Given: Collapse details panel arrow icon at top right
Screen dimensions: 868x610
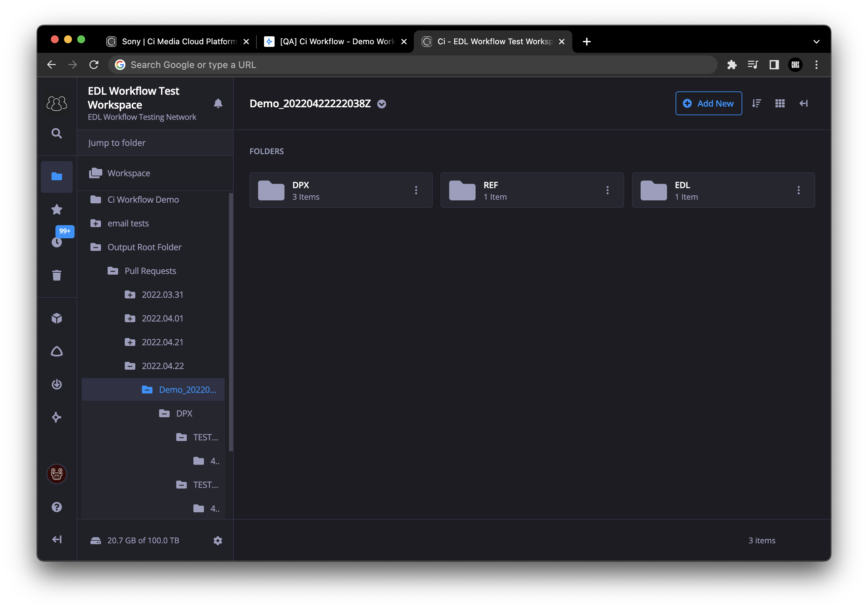Looking at the screenshot, I should [803, 103].
